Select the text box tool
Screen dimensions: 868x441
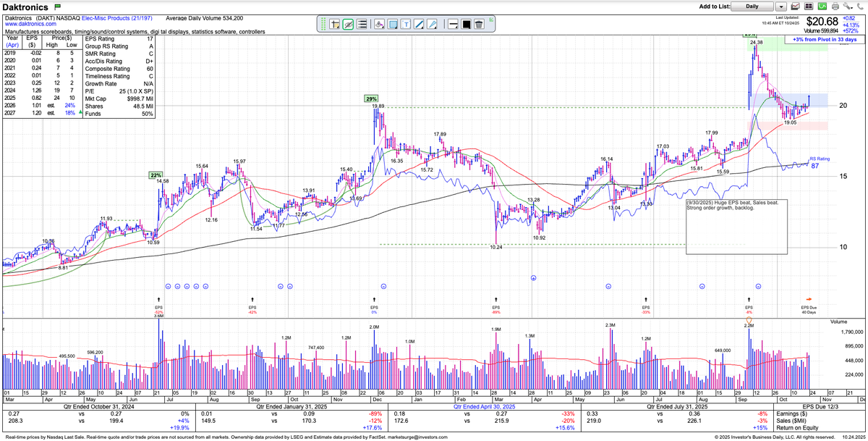tap(406, 24)
